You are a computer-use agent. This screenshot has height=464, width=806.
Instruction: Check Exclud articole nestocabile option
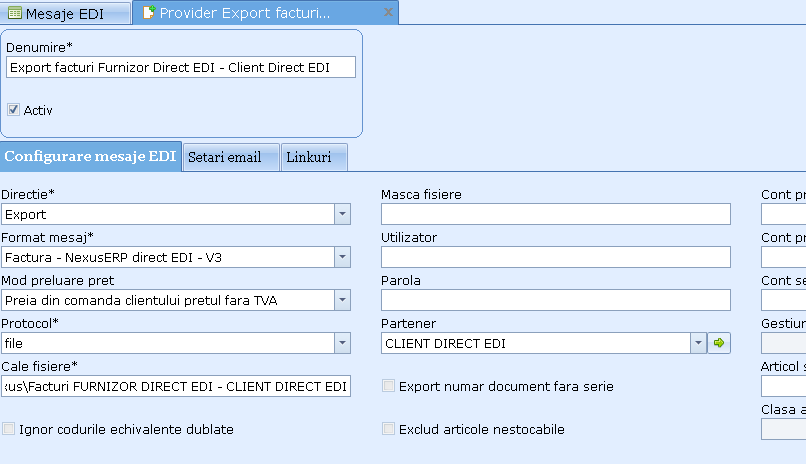pyautogui.click(x=389, y=429)
